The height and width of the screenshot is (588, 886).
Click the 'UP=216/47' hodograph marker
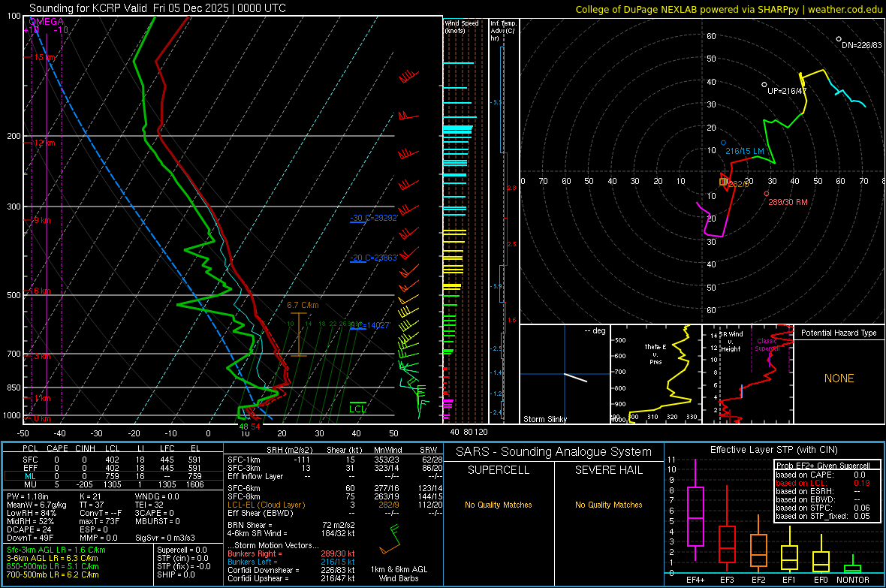click(787, 90)
